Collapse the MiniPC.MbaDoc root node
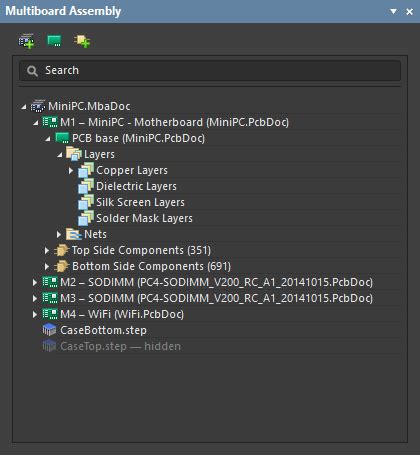This screenshot has width=420, height=455. point(24,107)
